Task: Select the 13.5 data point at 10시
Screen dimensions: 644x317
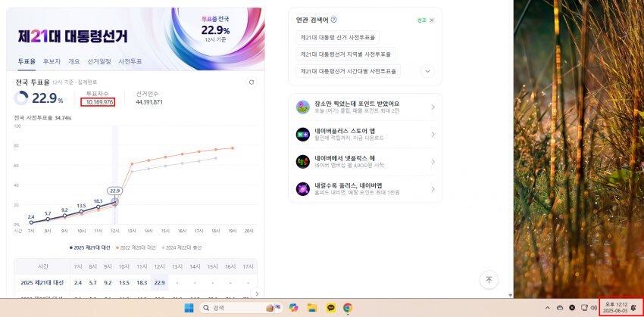Action: (x=81, y=212)
